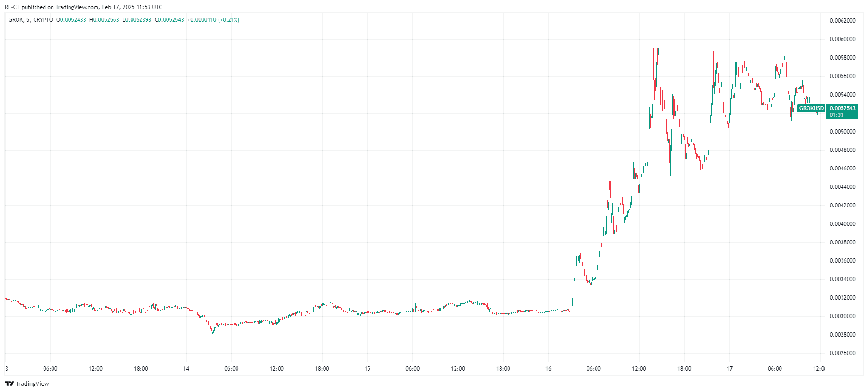Click the 0.0044000 price axis label
Viewport: 868px width, 392px height.
(x=842, y=187)
